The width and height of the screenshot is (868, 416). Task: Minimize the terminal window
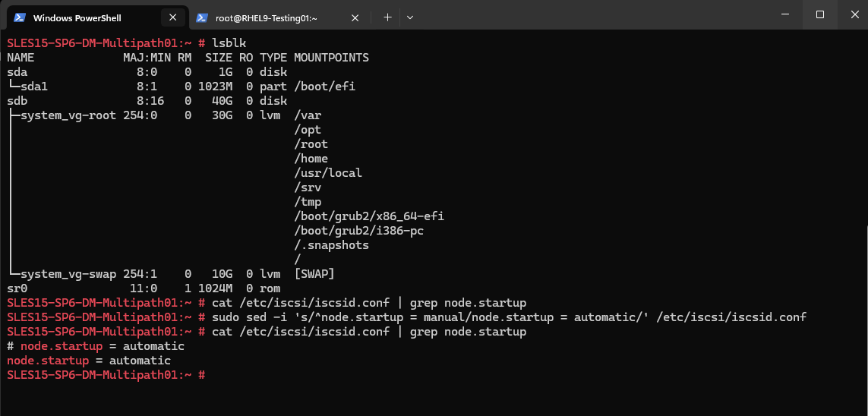(x=784, y=14)
